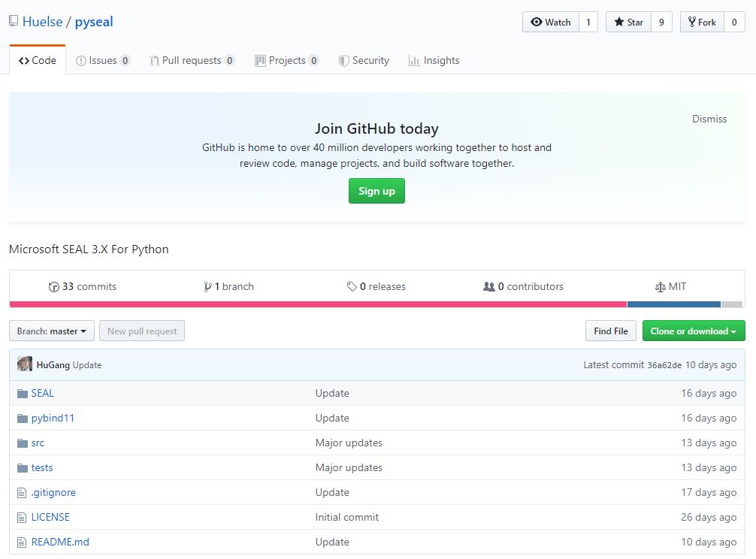Switch to the Pull requests tab
The height and width of the screenshot is (559, 756).
pos(192,60)
